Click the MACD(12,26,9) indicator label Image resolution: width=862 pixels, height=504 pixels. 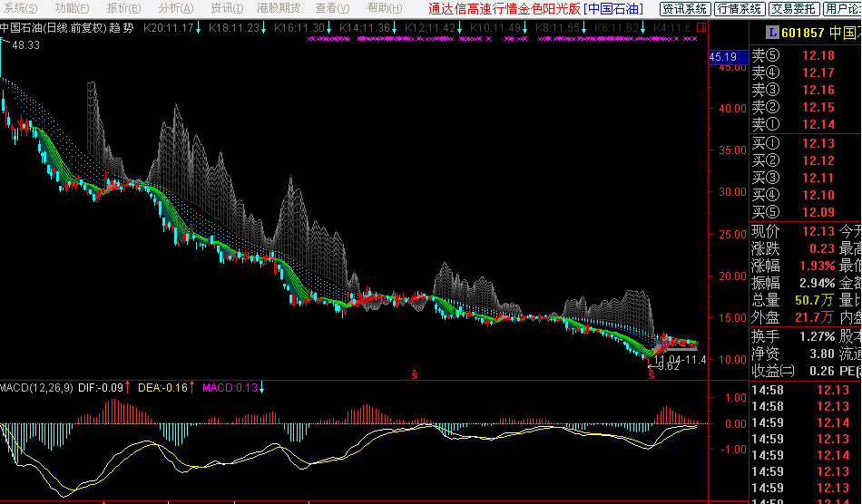tap(36, 388)
